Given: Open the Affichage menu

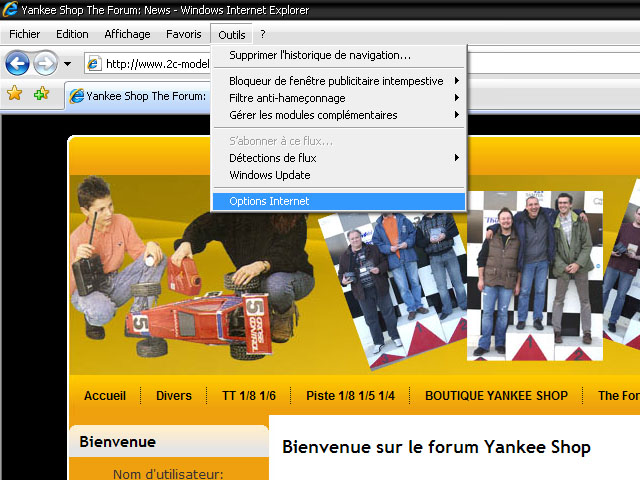Looking at the screenshot, I should pyautogui.click(x=127, y=34).
